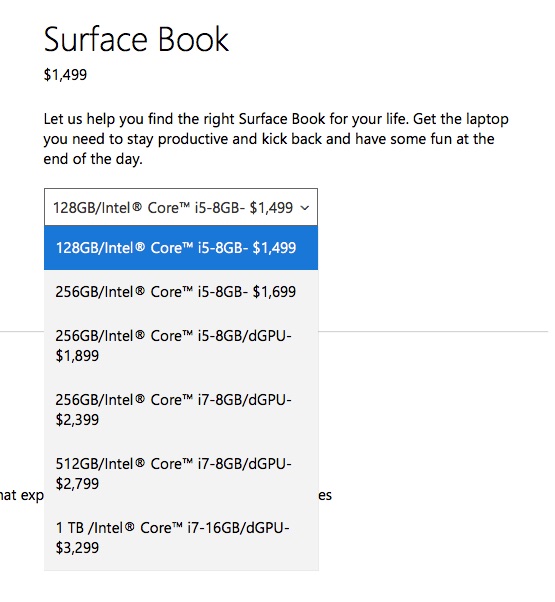Viewport: 555px width, 602px height.
Task: Select 1 TB Core i7-16GB $3,299 option
Action: 181,538
